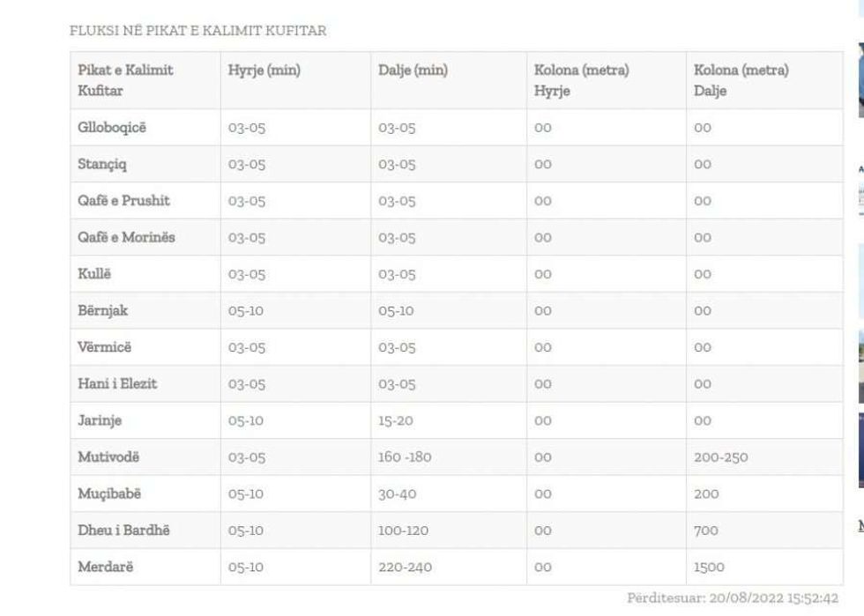
Task: Select the Vërmicë border crossing name
Action: tap(104, 347)
